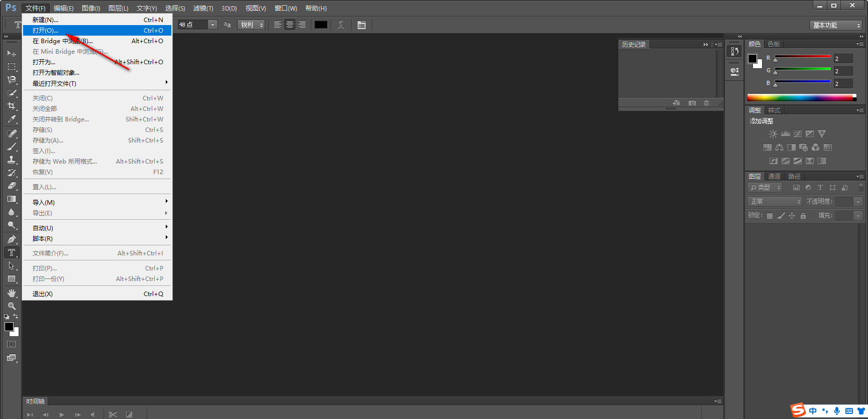The image size is (868, 419).
Task: Select the Dodge tool
Action: click(12, 225)
